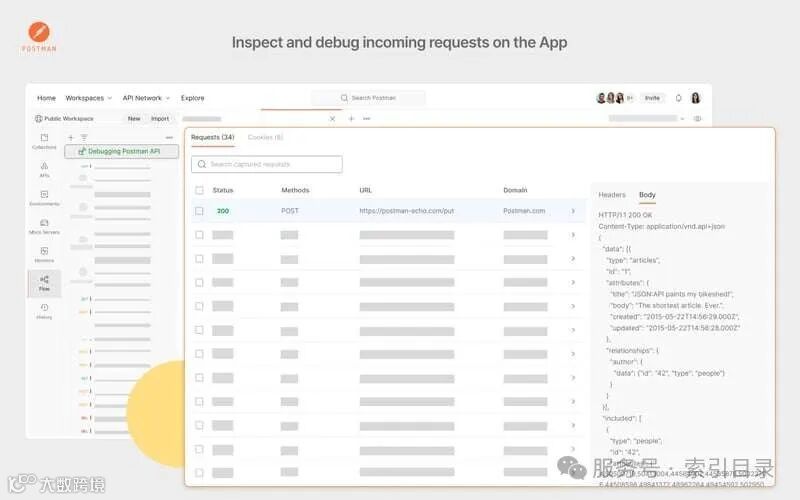Click the New button
Viewport: 800px width, 500px height.
[x=134, y=118]
